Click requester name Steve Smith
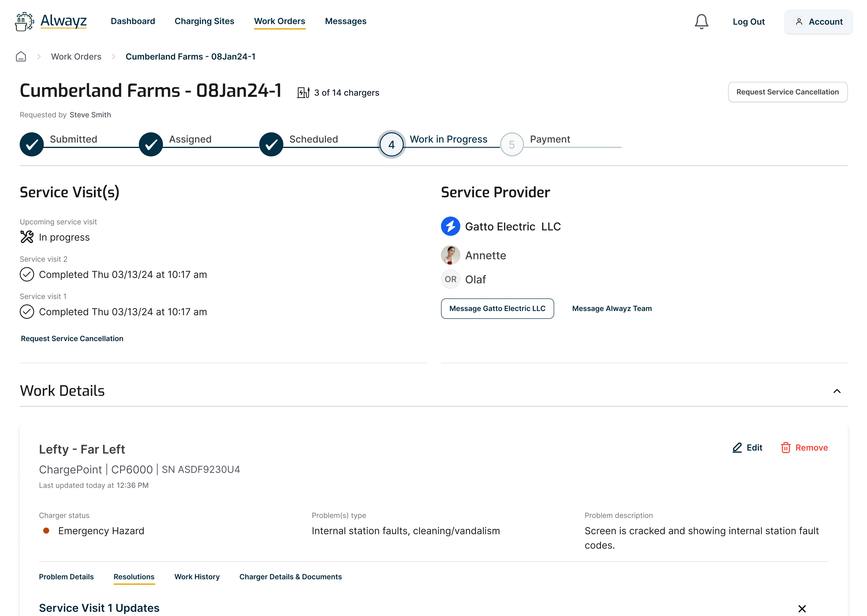Image resolution: width=867 pixels, height=616 pixels. pos(90,115)
